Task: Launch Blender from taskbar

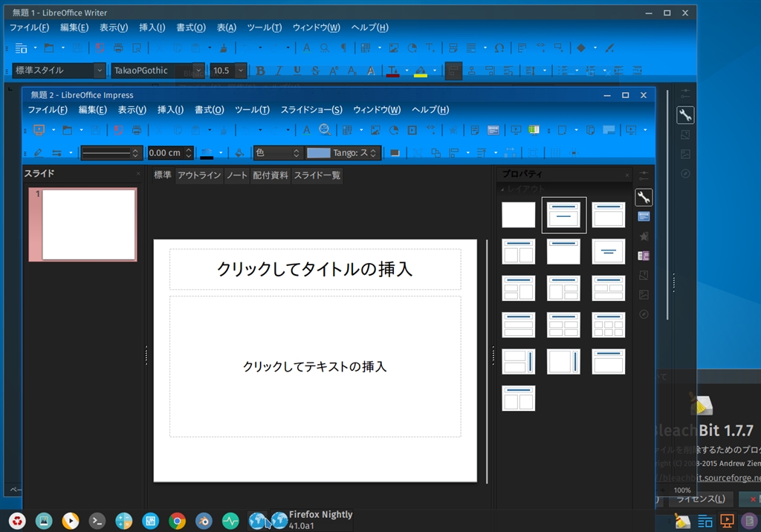Action: click(x=204, y=522)
